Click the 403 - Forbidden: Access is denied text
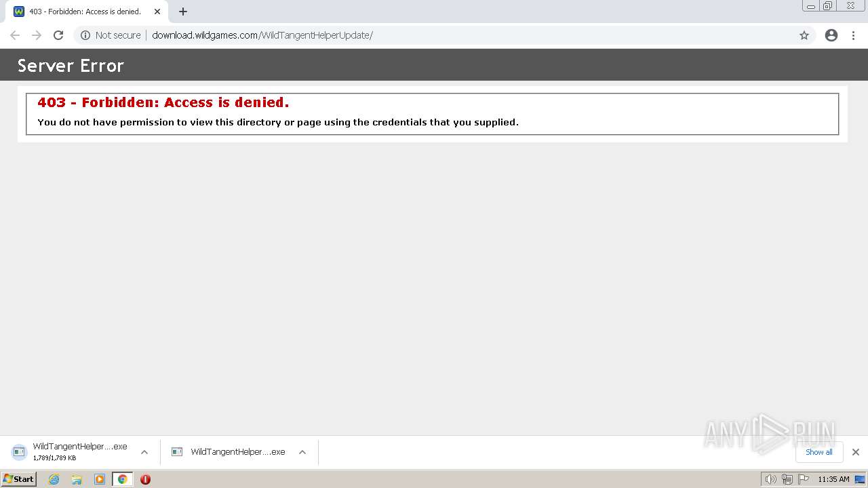The height and width of the screenshot is (488, 868). [163, 102]
